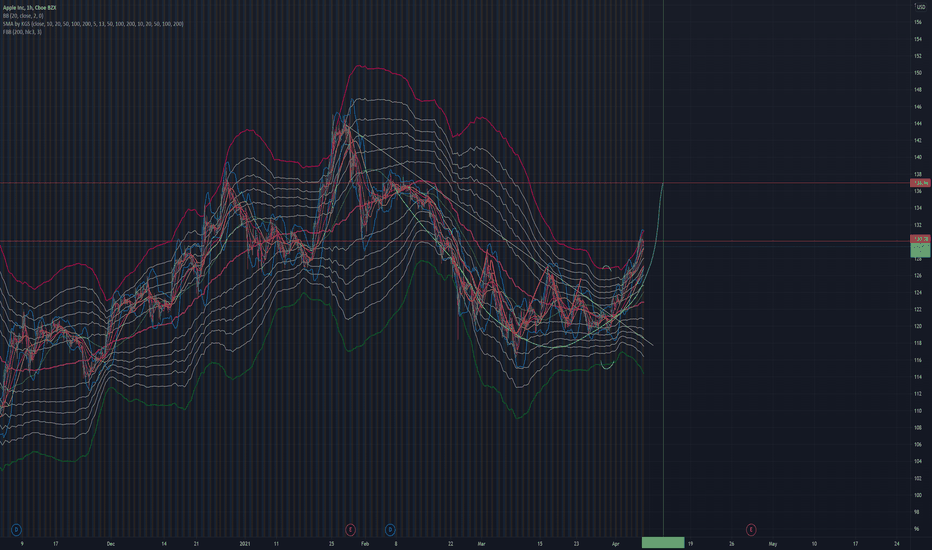Click the "2021" label on time axis
Viewport: 932px width, 550px height.
pyautogui.click(x=245, y=543)
